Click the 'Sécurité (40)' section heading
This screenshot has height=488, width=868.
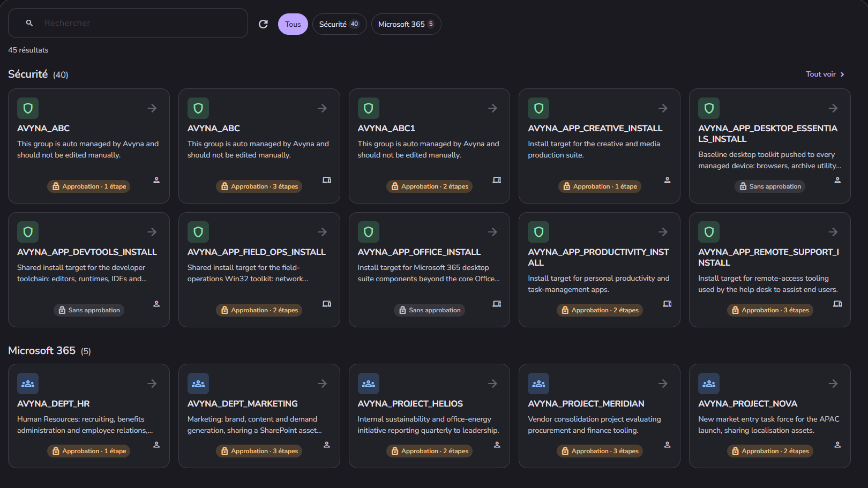click(38, 74)
